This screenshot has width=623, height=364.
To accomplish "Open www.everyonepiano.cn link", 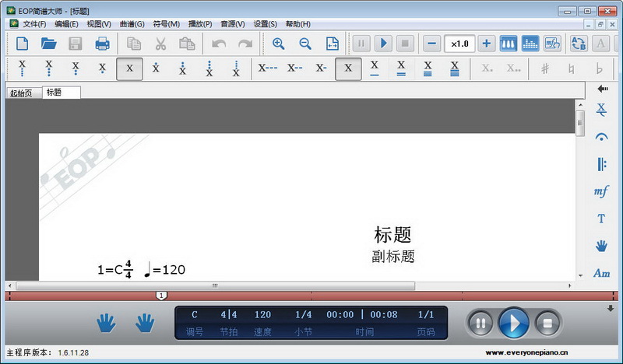I will click(526, 352).
